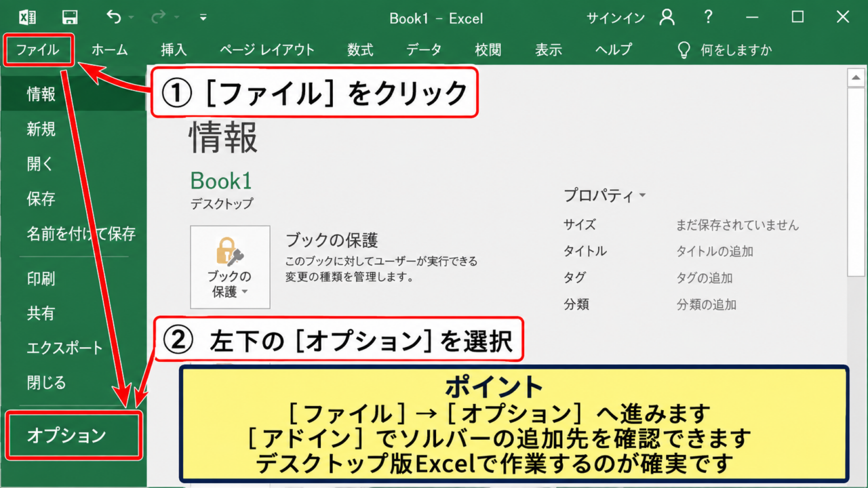Click the Book1 file name heading
This screenshot has width=868, height=488.
click(221, 180)
